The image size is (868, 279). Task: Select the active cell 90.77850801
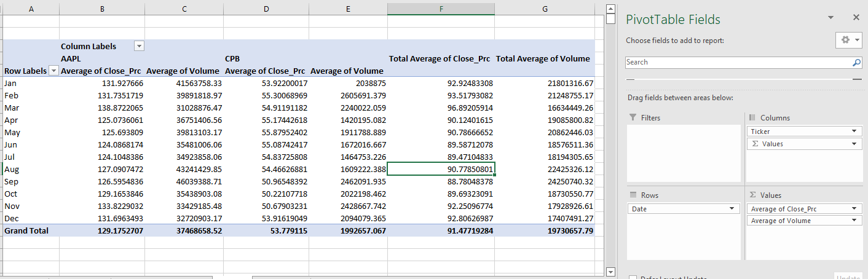[441, 169]
